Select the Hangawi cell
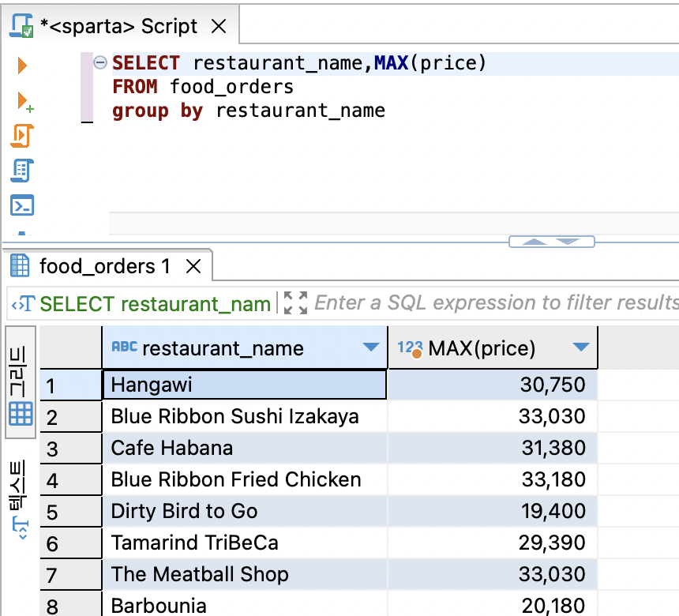The height and width of the screenshot is (616, 679). point(245,385)
